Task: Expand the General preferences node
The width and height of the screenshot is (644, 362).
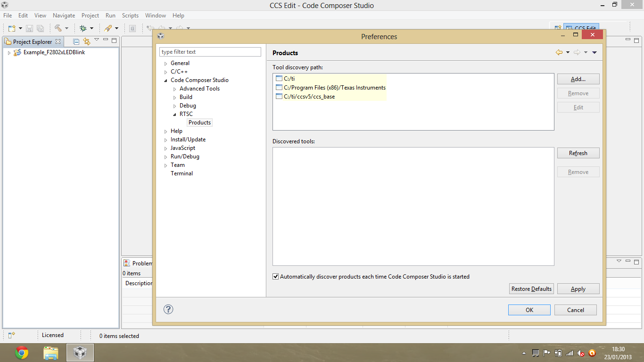Action: (165, 63)
